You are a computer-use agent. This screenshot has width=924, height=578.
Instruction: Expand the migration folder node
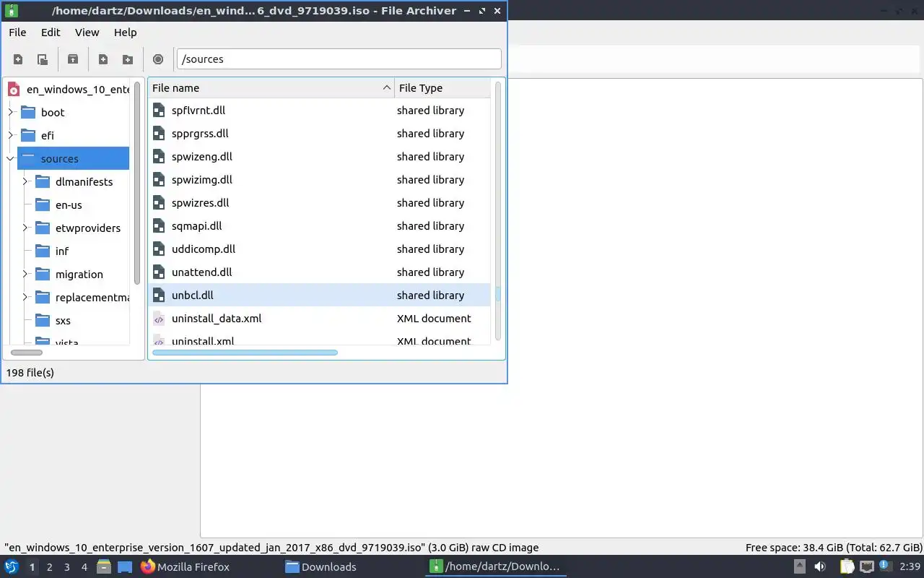click(x=25, y=274)
